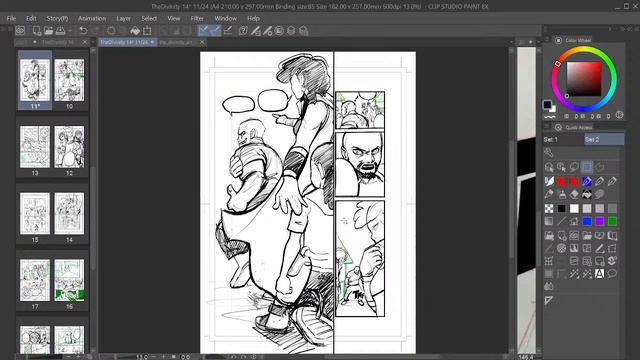Click the Redo arrow in toolbar
640x360 pixels.
[x=96, y=31]
